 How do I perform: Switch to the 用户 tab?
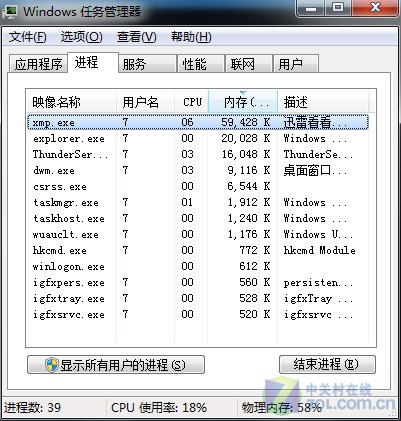click(x=296, y=64)
